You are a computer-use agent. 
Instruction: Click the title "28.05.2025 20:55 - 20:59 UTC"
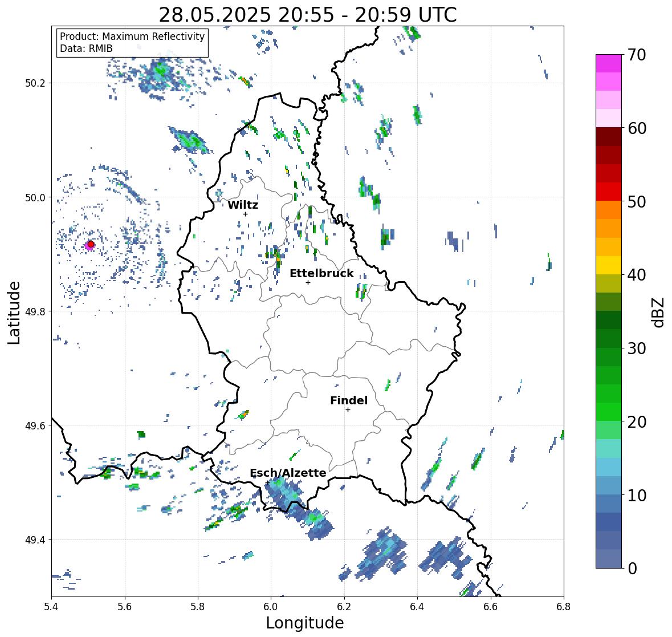(x=308, y=15)
